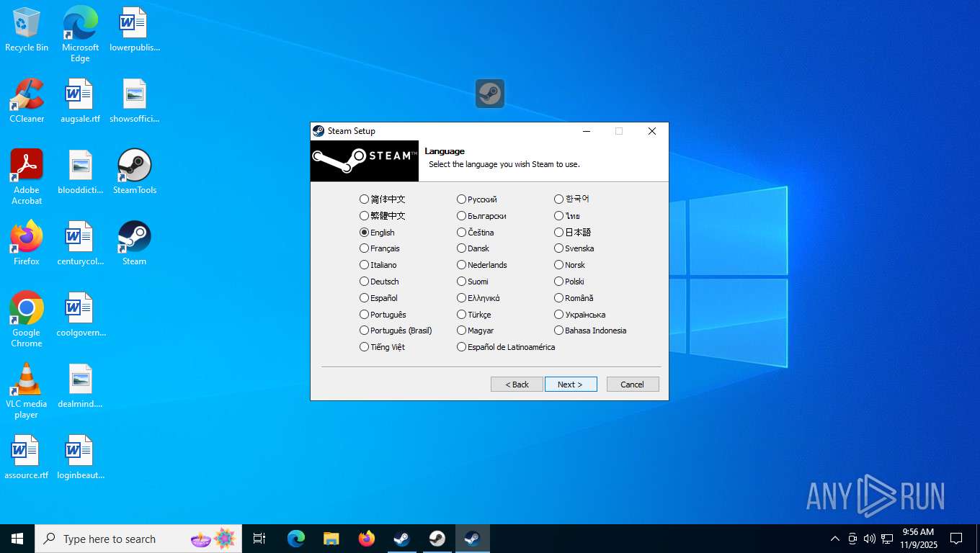The image size is (980, 553).
Task: Select the 繁體中文 language option
Action: click(x=383, y=216)
